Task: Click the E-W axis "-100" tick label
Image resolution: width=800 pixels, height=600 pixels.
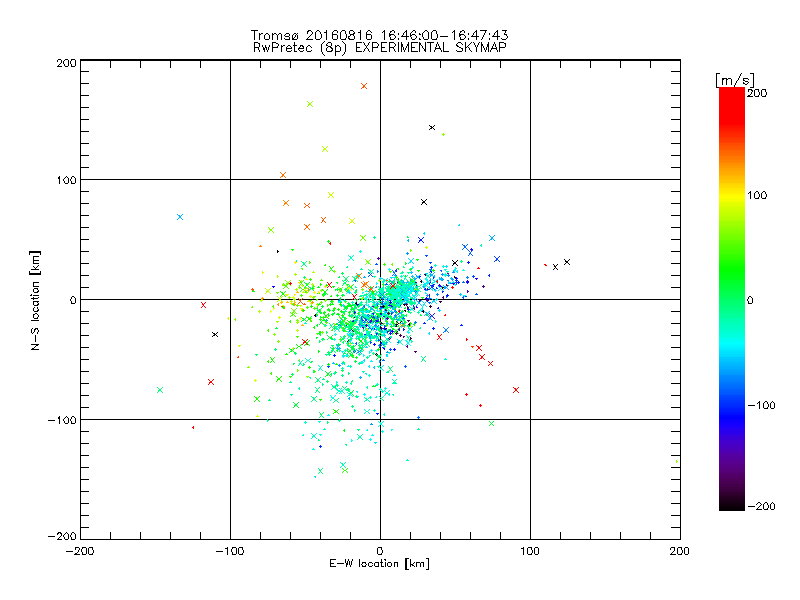Action: 230,551
